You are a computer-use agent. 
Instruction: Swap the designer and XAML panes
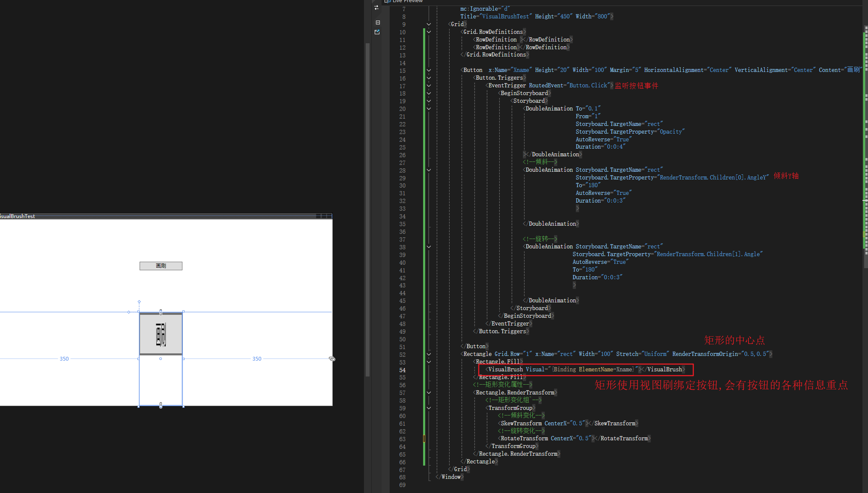click(x=376, y=8)
